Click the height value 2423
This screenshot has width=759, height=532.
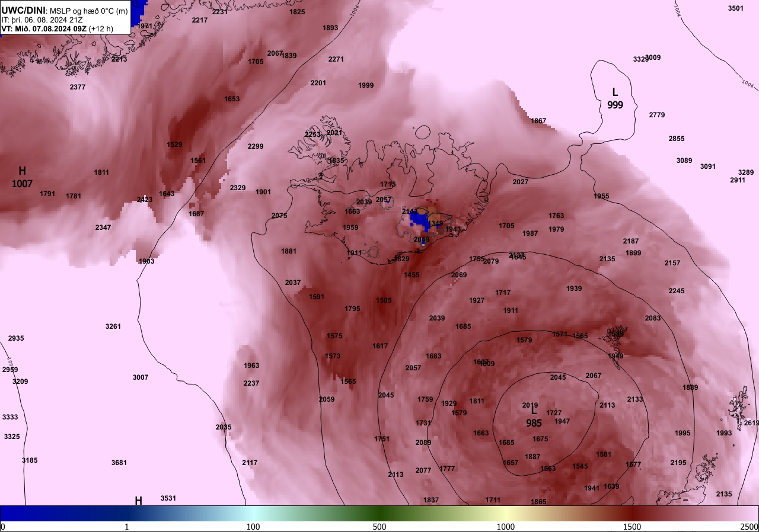coord(145,200)
